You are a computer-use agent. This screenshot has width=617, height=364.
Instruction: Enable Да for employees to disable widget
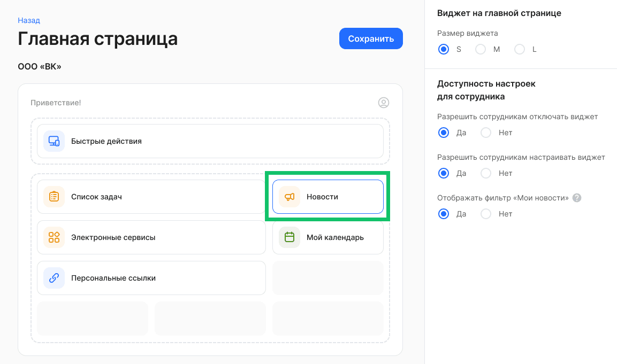click(443, 133)
